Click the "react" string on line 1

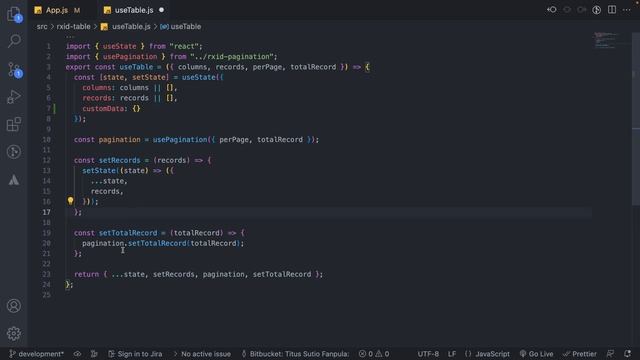pyautogui.click(x=184, y=47)
